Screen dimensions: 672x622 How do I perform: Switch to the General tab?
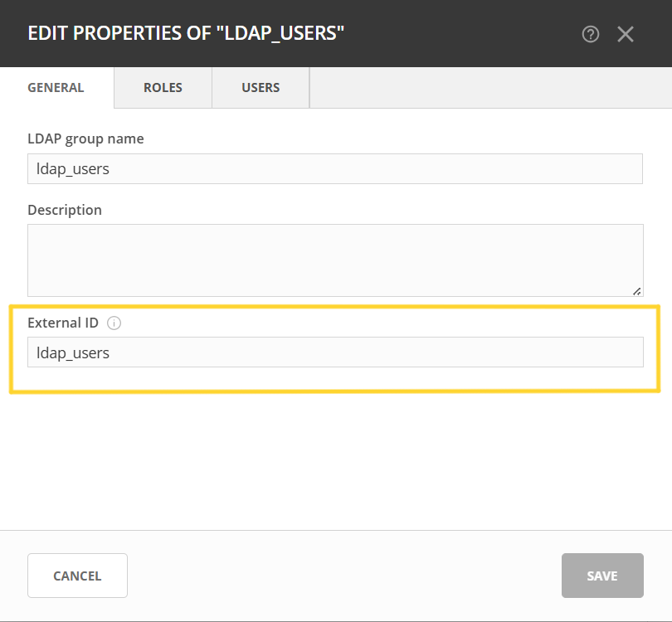coord(56,87)
